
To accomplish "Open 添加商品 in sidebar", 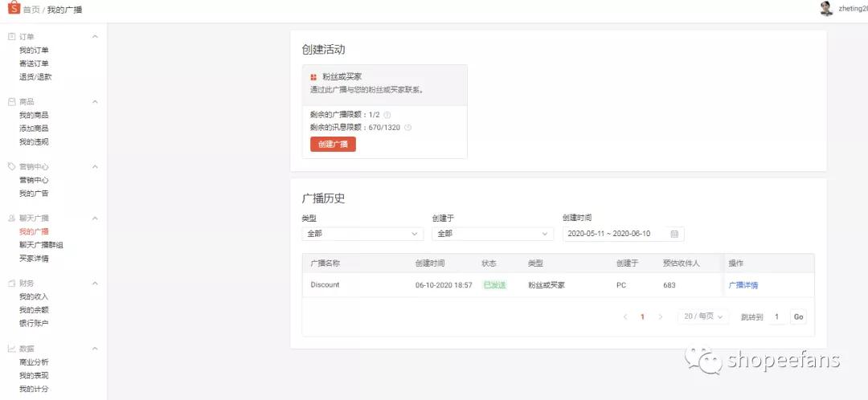I will point(34,129).
